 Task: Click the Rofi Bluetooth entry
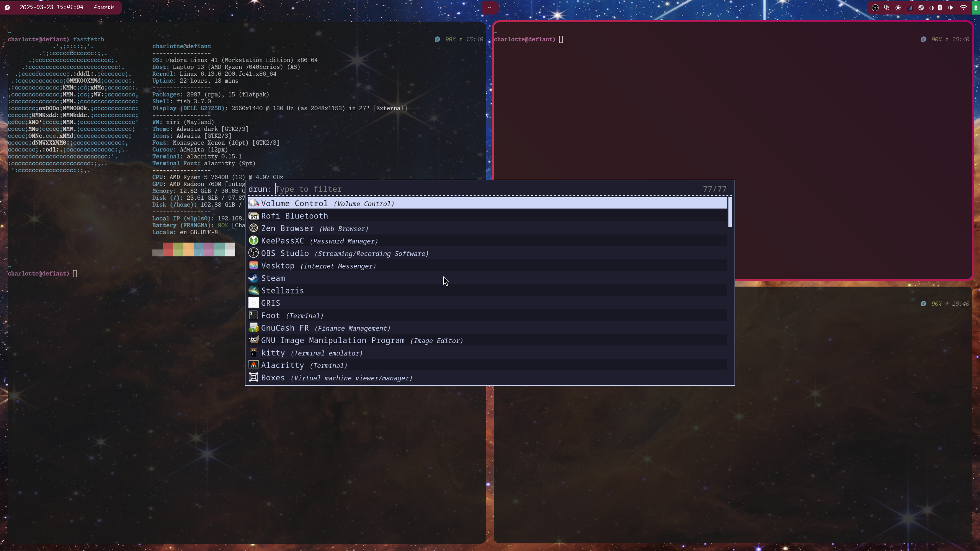point(294,216)
